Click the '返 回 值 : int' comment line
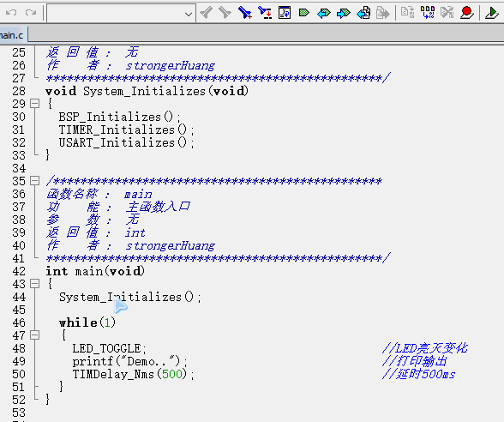This screenshot has height=422, width=504. coord(96,232)
